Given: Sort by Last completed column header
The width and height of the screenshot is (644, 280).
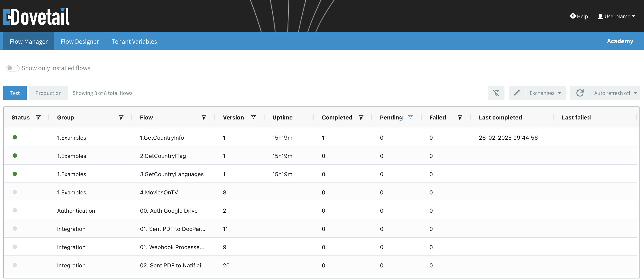Looking at the screenshot, I should click(500, 117).
